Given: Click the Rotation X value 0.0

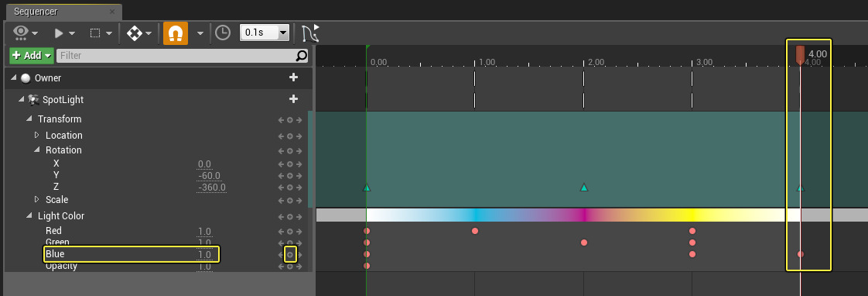Looking at the screenshot, I should pyautogui.click(x=204, y=164).
